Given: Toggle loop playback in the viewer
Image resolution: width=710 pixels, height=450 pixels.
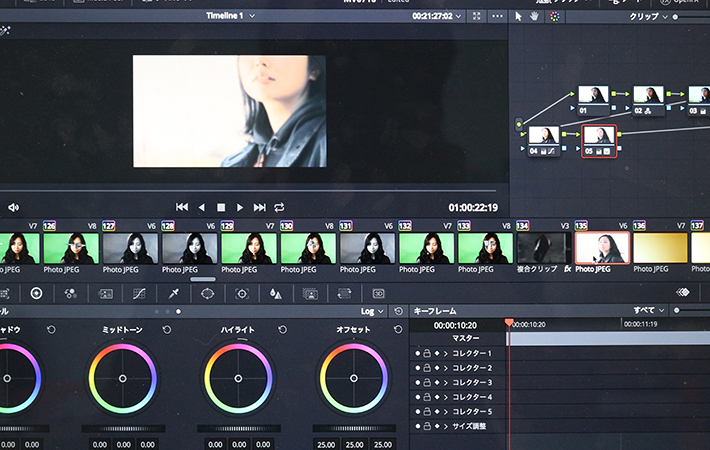Looking at the screenshot, I should point(279,207).
